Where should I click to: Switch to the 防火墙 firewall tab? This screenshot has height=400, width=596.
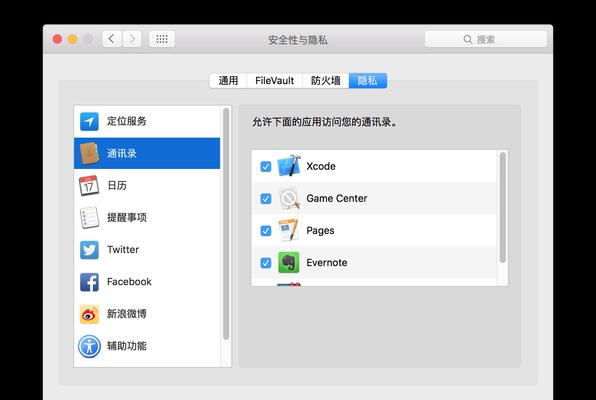pyautogui.click(x=326, y=81)
